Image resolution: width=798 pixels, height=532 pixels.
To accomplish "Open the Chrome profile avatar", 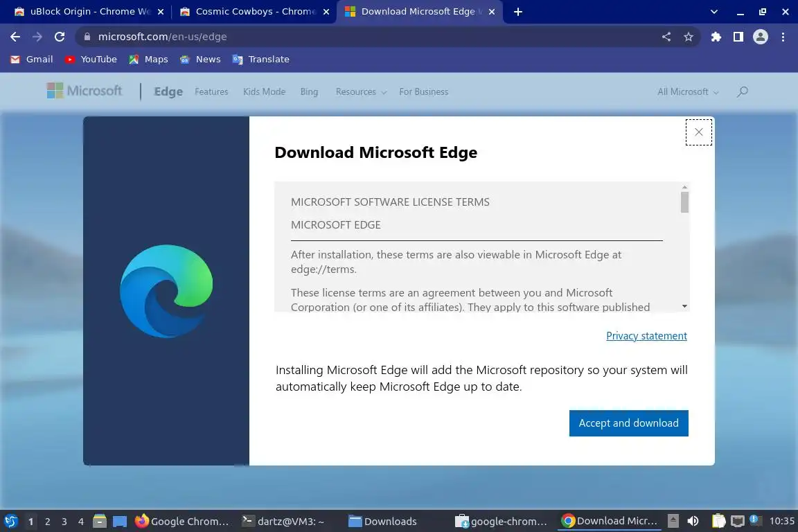I will point(761,37).
